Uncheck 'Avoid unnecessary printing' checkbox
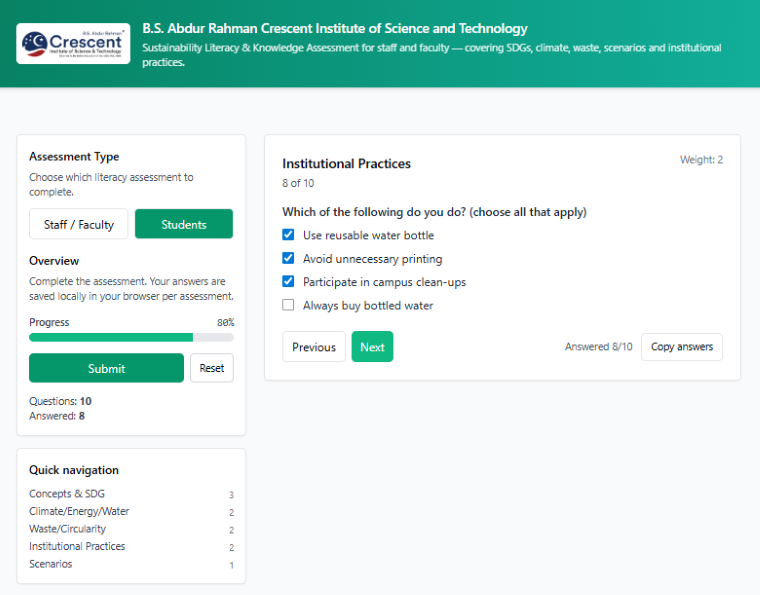 (x=288, y=258)
